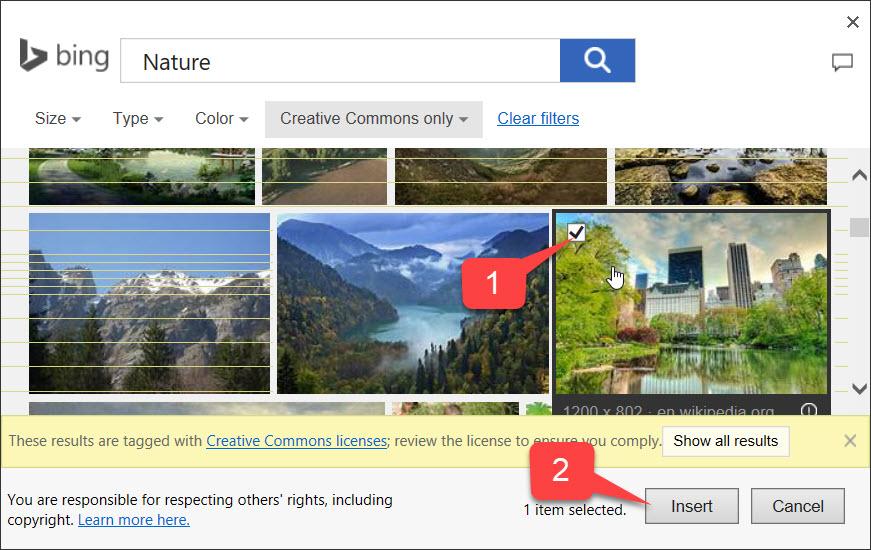Open the feedback speech bubble icon
Image resolution: width=871 pixels, height=550 pixels.
pyautogui.click(x=842, y=63)
